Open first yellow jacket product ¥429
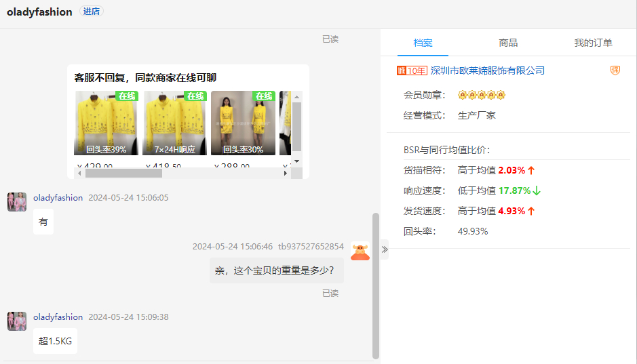This screenshot has width=637, height=364. click(x=105, y=123)
